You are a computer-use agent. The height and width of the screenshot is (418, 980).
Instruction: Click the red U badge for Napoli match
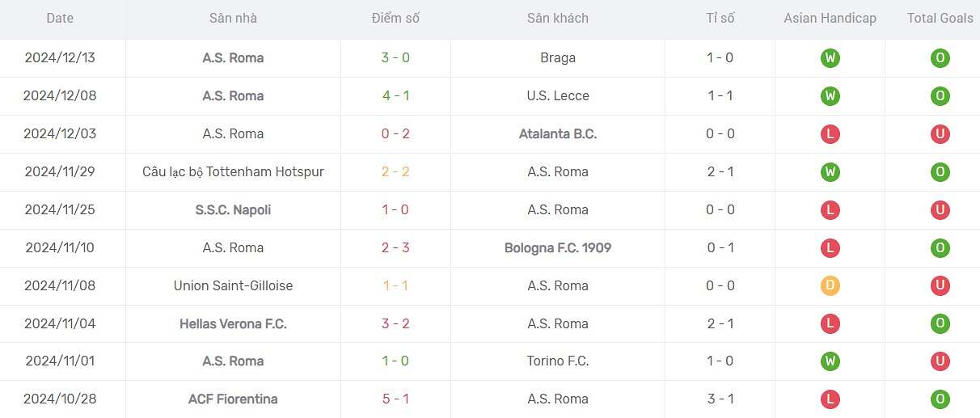point(940,210)
